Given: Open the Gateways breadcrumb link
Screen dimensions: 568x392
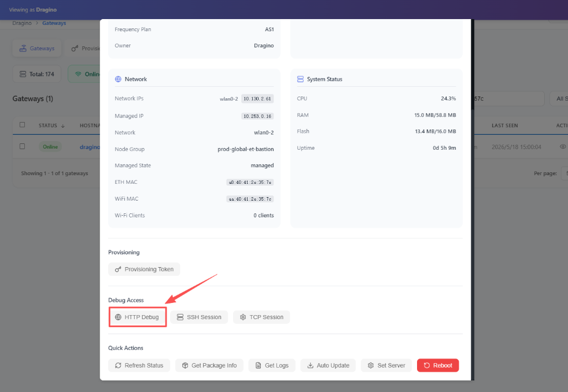Looking at the screenshot, I should coord(54,23).
